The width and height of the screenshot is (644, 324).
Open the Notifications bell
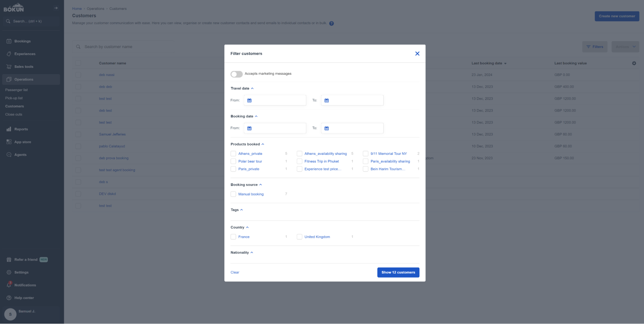click(9, 285)
